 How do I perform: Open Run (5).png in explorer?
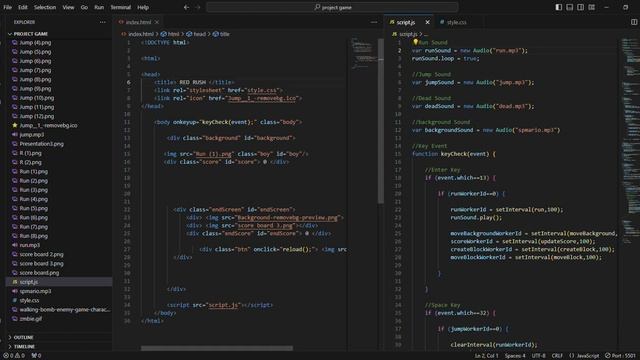click(33, 208)
